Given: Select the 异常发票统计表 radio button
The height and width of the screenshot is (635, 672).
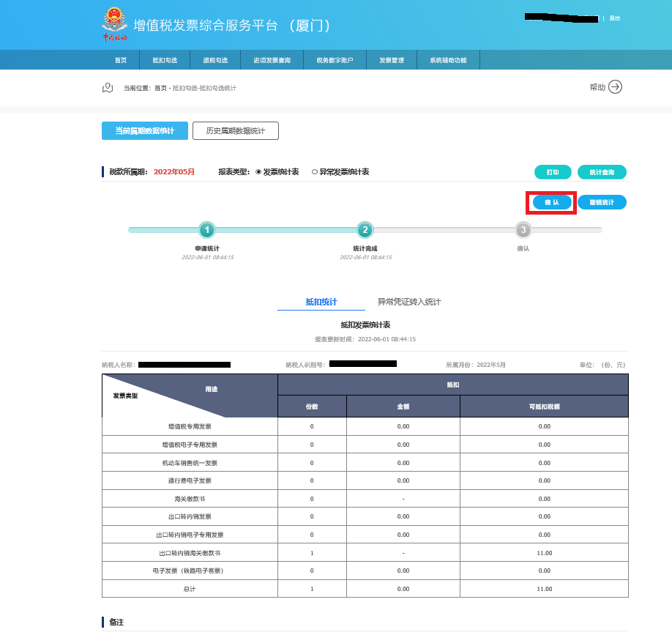Looking at the screenshot, I should pyautogui.click(x=315, y=172).
